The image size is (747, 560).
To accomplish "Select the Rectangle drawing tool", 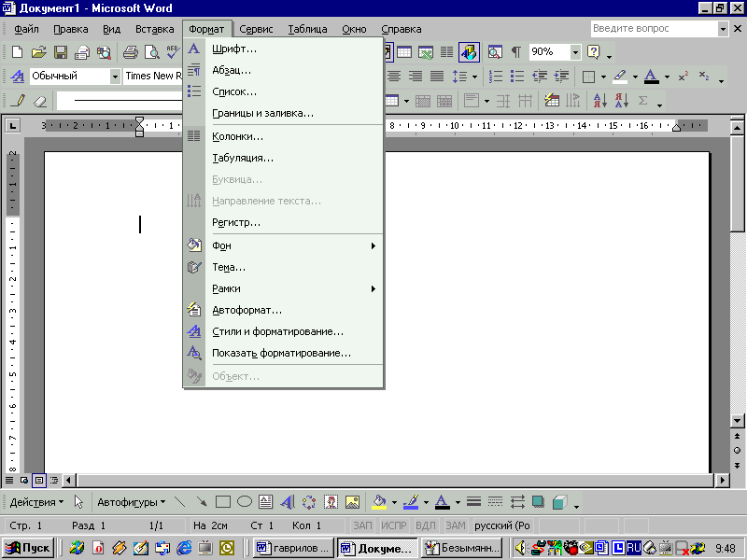I will click(x=223, y=502).
